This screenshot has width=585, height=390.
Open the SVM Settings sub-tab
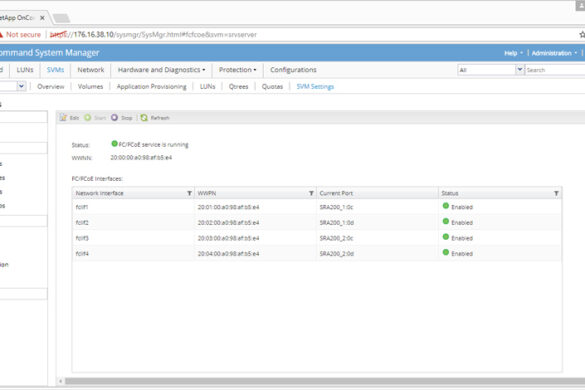click(x=315, y=87)
